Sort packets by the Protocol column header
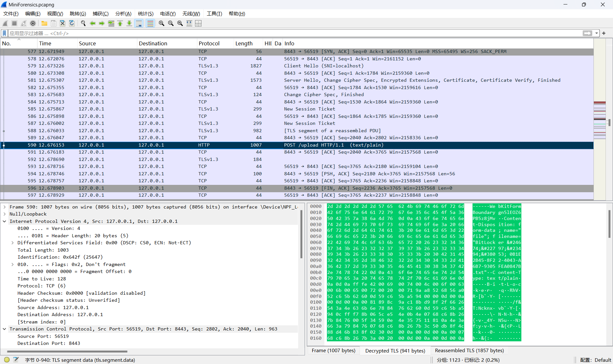 (209, 43)
